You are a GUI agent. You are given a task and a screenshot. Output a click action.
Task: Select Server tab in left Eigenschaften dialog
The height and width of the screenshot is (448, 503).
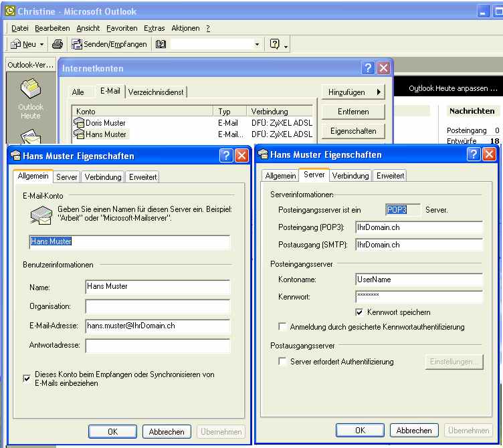coord(67,177)
